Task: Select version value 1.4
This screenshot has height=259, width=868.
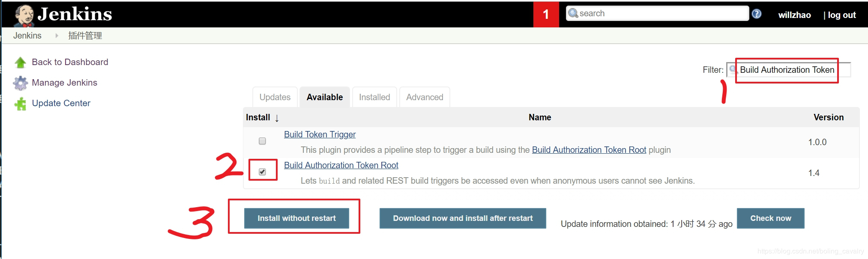Action: click(x=814, y=173)
